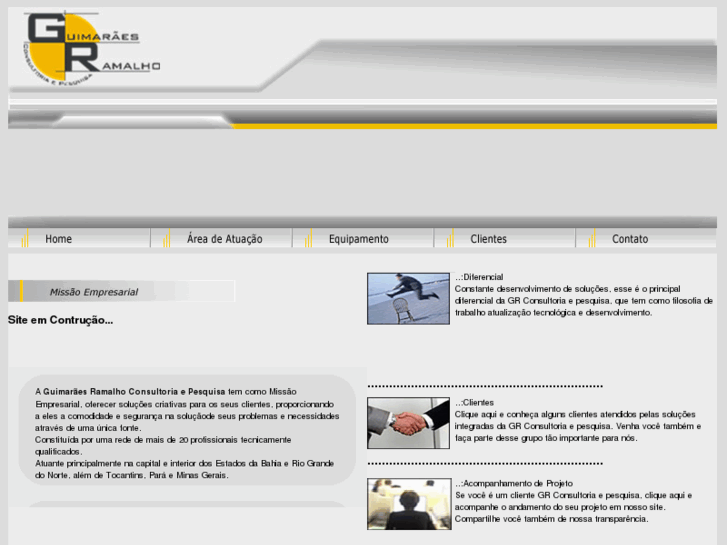The height and width of the screenshot is (545, 727).
Task: Click yellow bars icon beside Home
Action: 25,238
